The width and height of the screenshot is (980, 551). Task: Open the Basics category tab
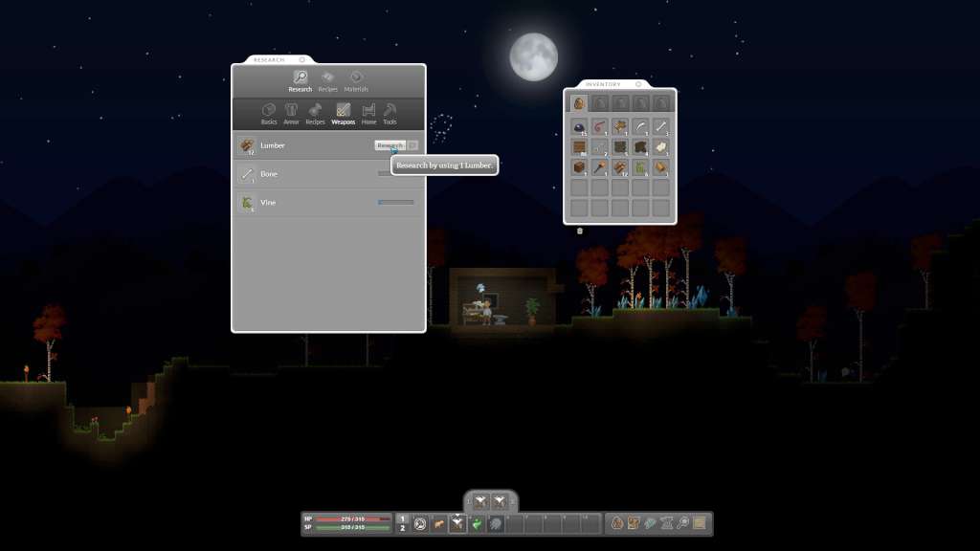click(269, 111)
